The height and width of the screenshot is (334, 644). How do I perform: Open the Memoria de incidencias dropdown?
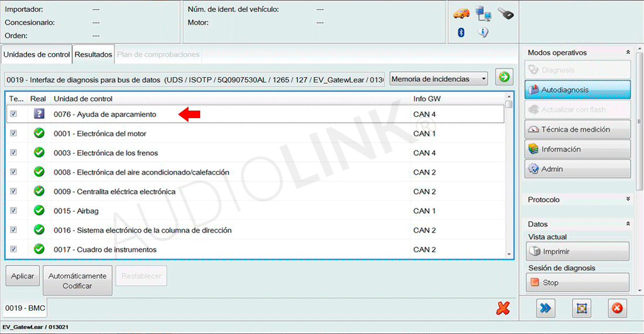pos(439,79)
